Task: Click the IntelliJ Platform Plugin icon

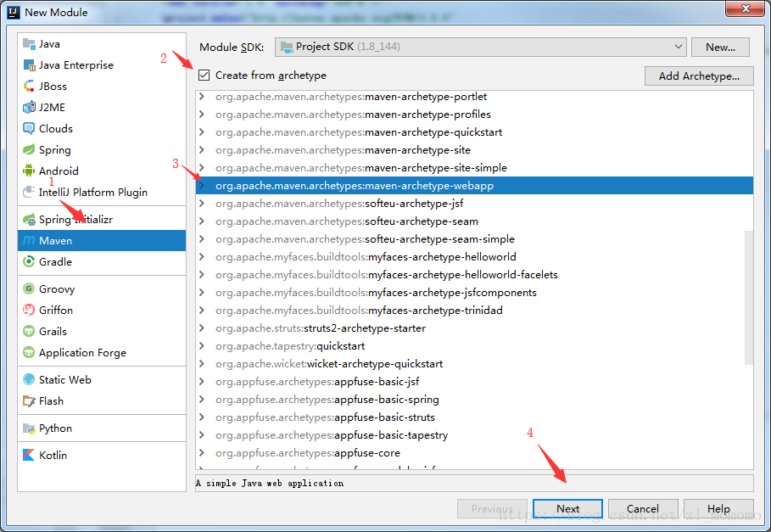Action: (x=29, y=192)
